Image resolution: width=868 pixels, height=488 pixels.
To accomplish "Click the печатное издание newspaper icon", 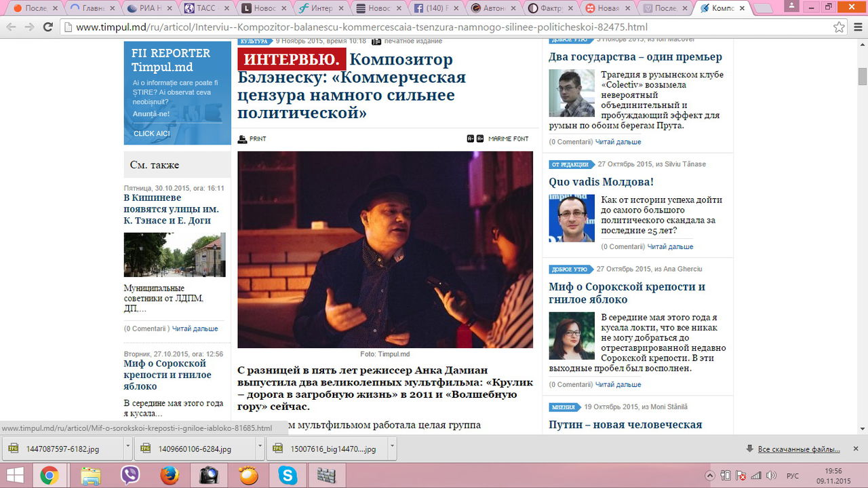I will click(376, 41).
